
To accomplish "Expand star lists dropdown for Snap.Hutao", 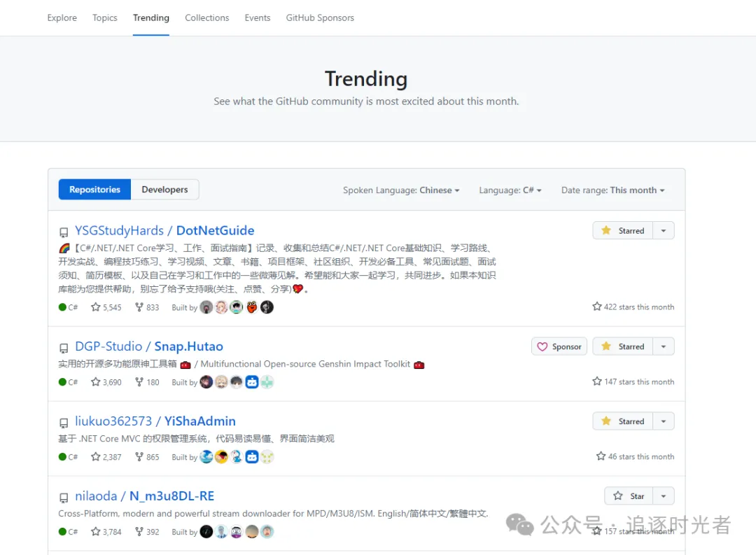I will (x=664, y=346).
